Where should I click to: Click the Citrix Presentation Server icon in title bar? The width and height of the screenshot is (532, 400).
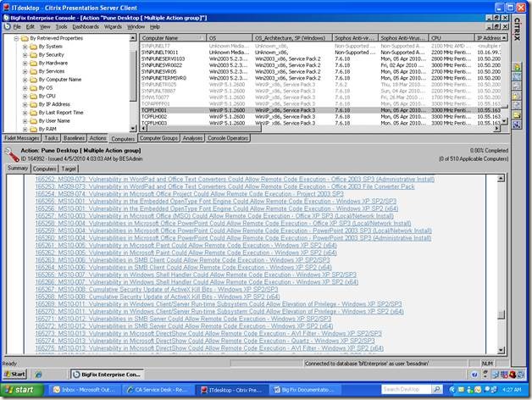tap(5, 7)
